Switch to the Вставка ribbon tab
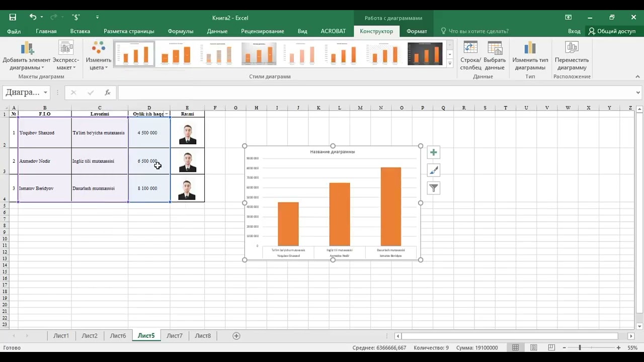Screen dimensions: 644x362 point(80,31)
